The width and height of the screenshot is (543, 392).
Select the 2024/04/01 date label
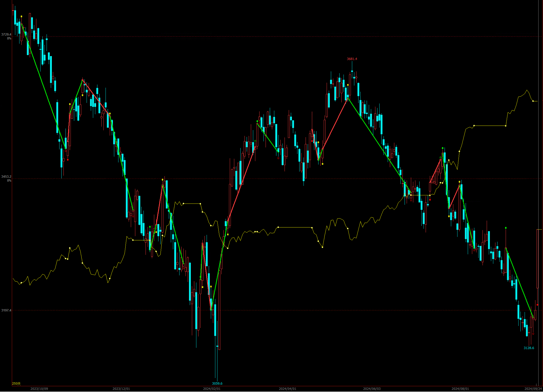[287, 389]
